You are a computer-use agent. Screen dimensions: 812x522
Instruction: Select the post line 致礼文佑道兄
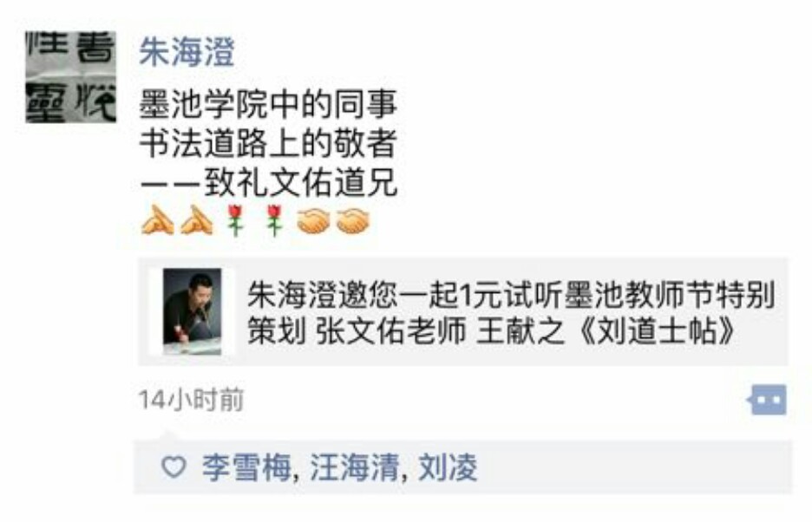(301, 182)
